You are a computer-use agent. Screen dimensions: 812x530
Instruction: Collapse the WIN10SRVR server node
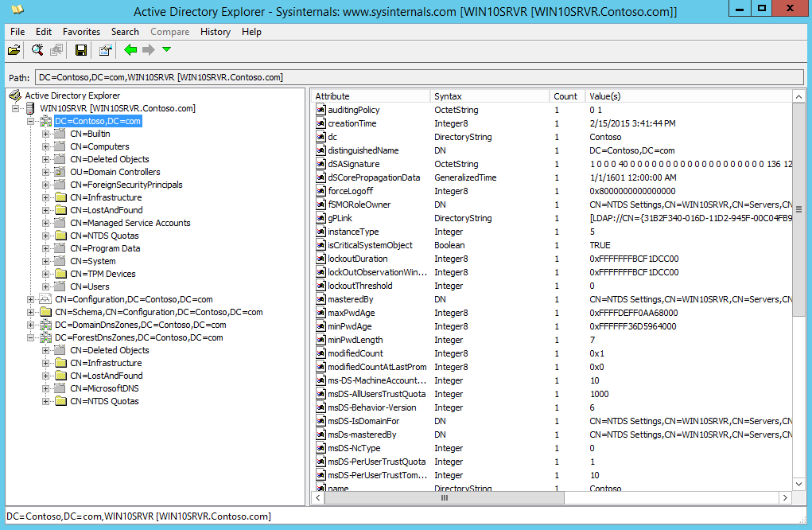tap(16, 108)
